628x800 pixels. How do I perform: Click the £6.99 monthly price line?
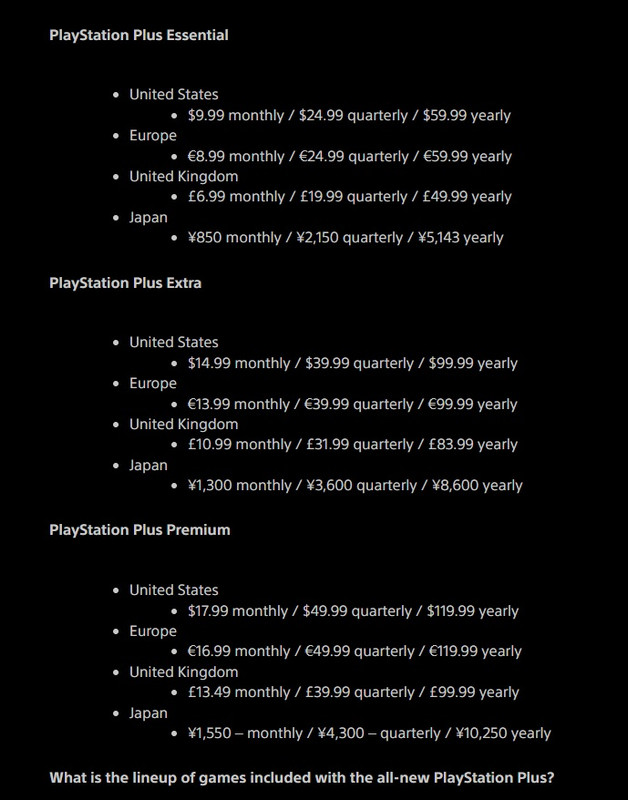(x=349, y=196)
